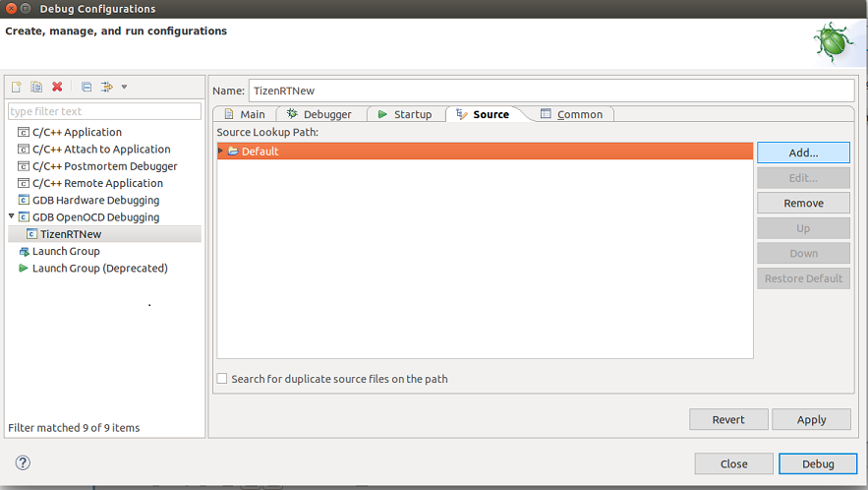This screenshot has height=490, width=868.
Task: Delete selected configuration with red X icon
Action: click(57, 88)
